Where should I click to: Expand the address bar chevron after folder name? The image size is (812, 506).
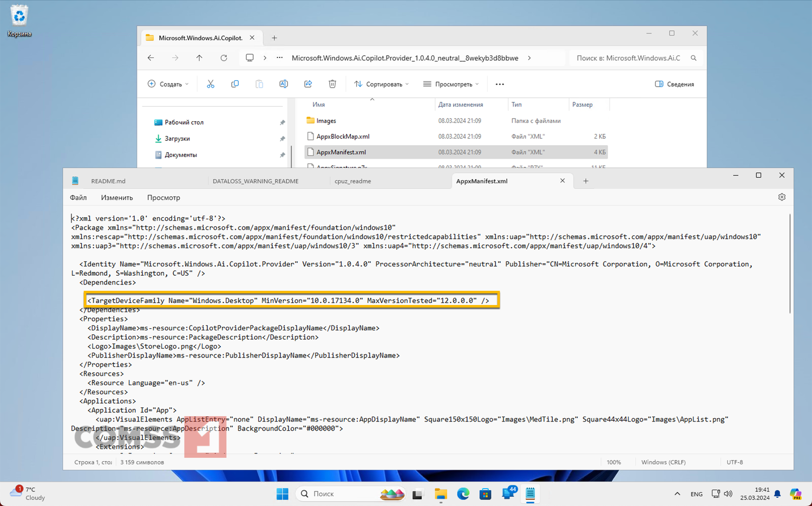click(529, 58)
